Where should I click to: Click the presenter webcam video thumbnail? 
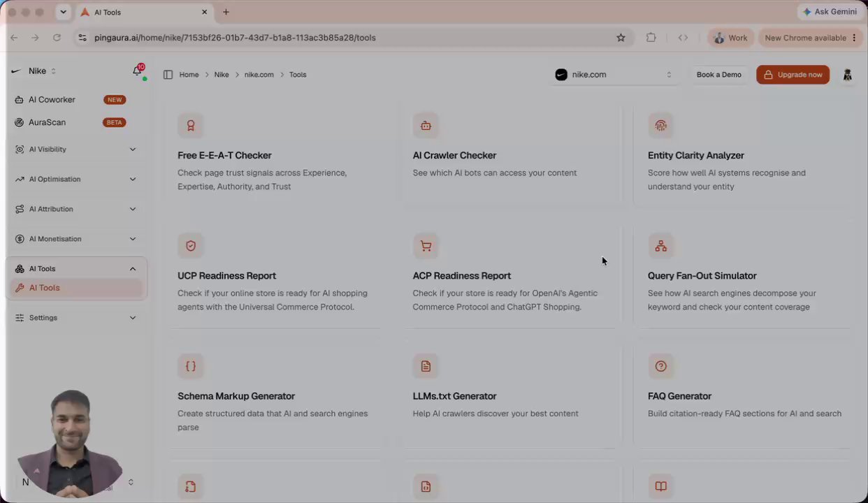coord(70,444)
